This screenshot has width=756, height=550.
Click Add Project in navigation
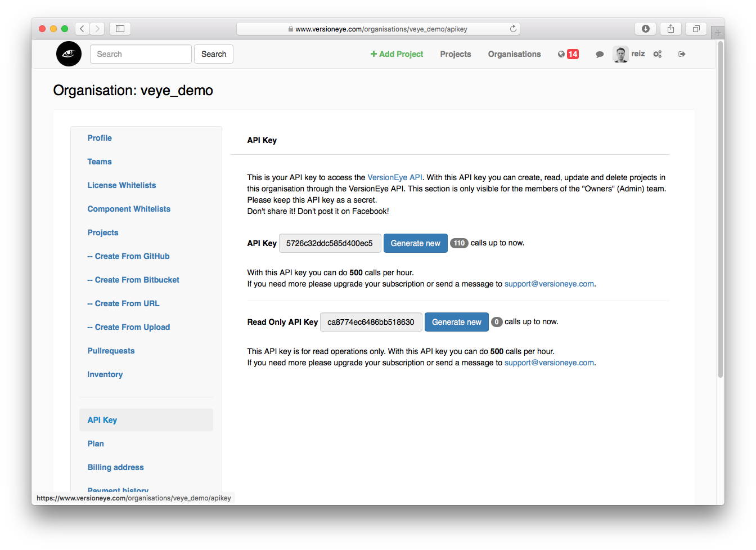pos(397,54)
